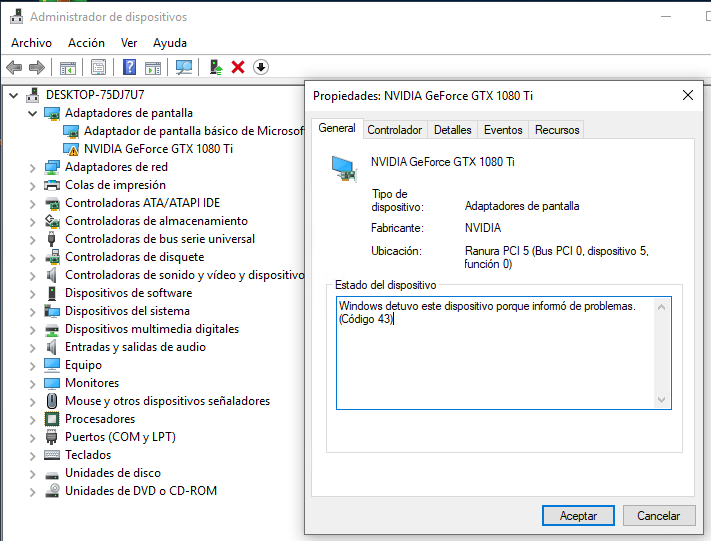Click the disc icon of Unidades de DVD o CD-ROM

click(52, 491)
